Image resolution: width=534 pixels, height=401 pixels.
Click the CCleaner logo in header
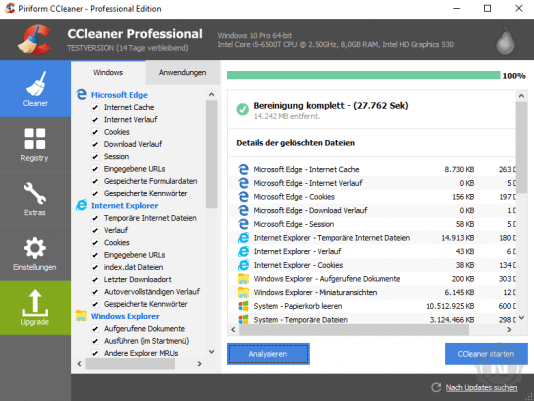35,40
